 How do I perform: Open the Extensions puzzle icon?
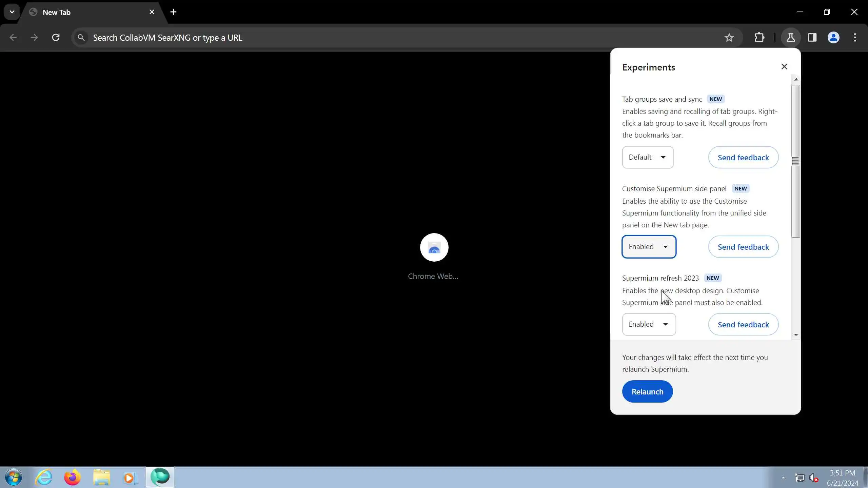coord(759,37)
